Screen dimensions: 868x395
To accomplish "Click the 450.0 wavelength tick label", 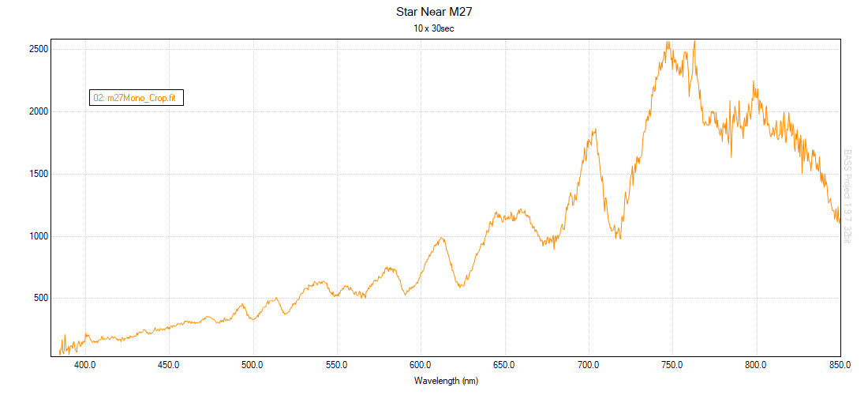I will (x=169, y=365).
